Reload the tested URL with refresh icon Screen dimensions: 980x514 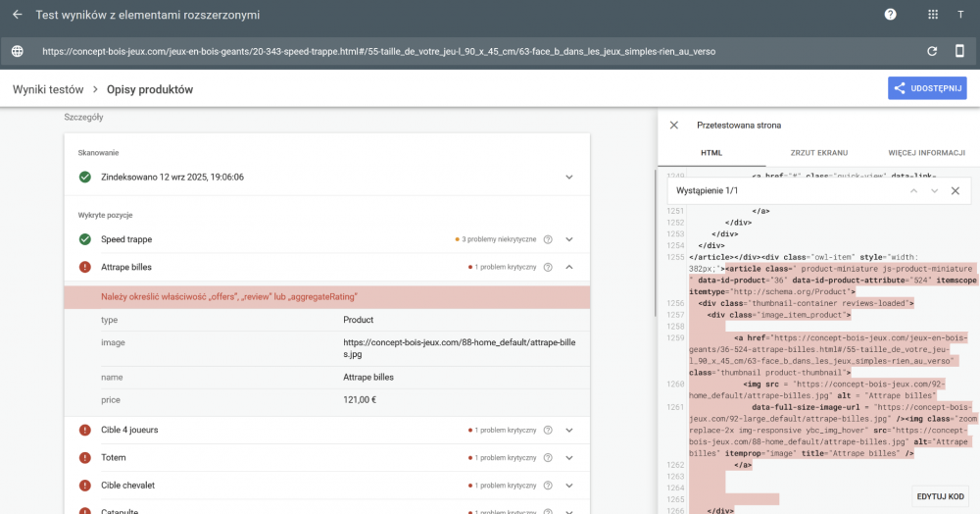point(932,51)
